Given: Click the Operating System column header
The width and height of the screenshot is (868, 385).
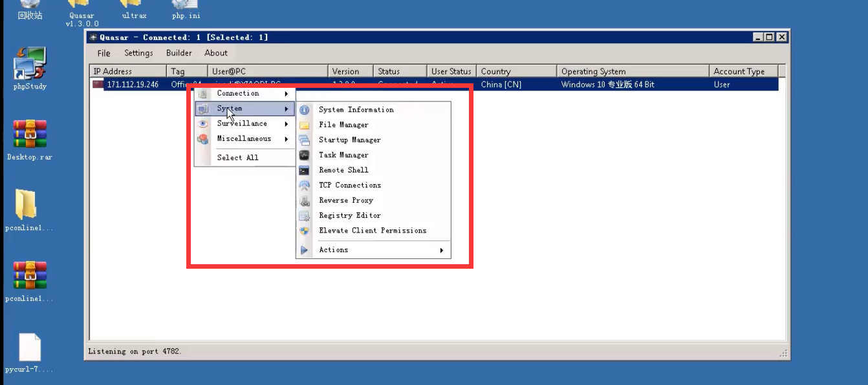Looking at the screenshot, I should tap(593, 72).
